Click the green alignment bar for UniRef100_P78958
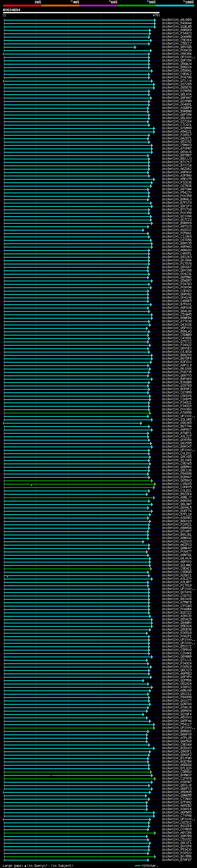Viewport: 197px width, 868px height. pyautogui.click(x=77, y=413)
